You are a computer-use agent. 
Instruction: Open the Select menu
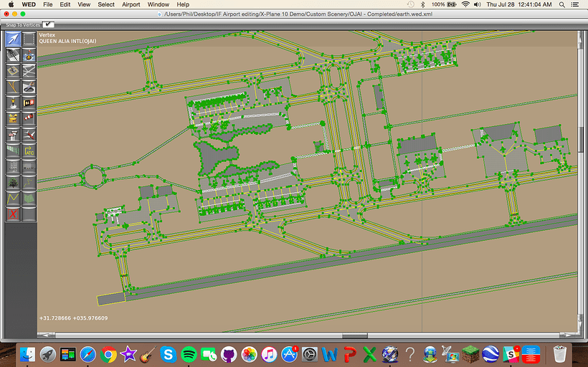(x=106, y=4)
